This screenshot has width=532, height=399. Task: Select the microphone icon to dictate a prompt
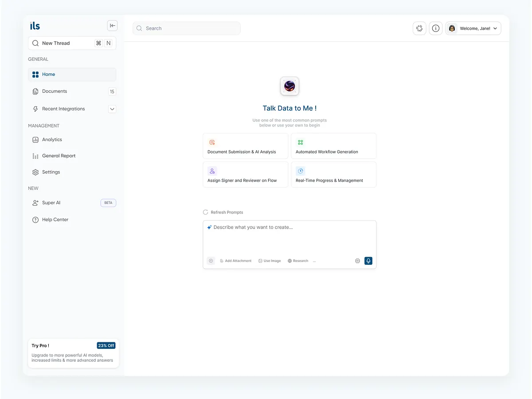(368, 261)
